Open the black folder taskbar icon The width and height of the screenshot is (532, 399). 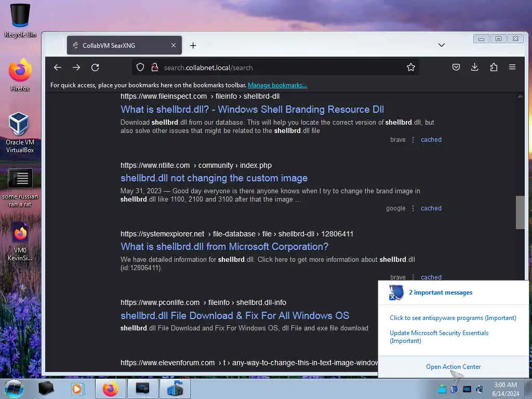pos(46,389)
